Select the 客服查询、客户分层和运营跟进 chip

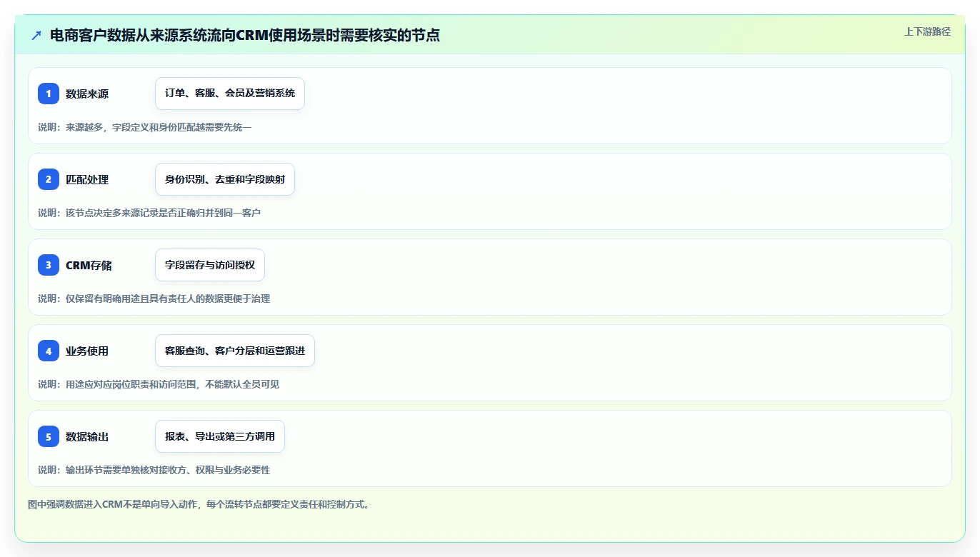235,351
